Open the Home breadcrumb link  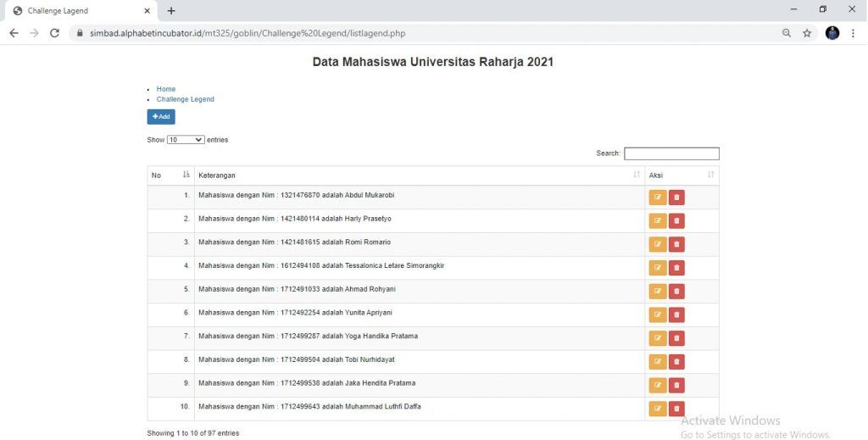click(x=166, y=89)
